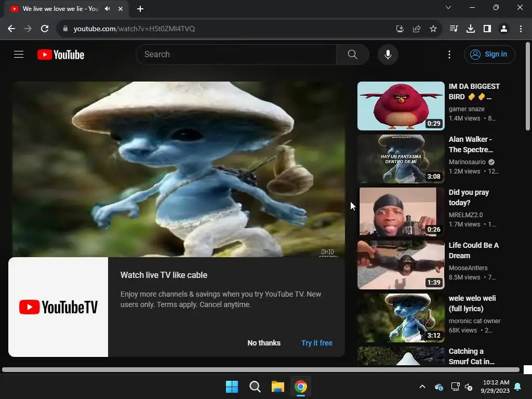This screenshot has height=399, width=532.
Task: Close the 'We live we love we lie' tab
Action: pos(121,9)
